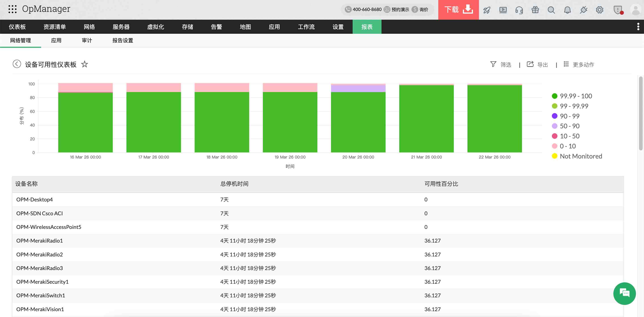Click the search magnifier icon

coord(551,10)
